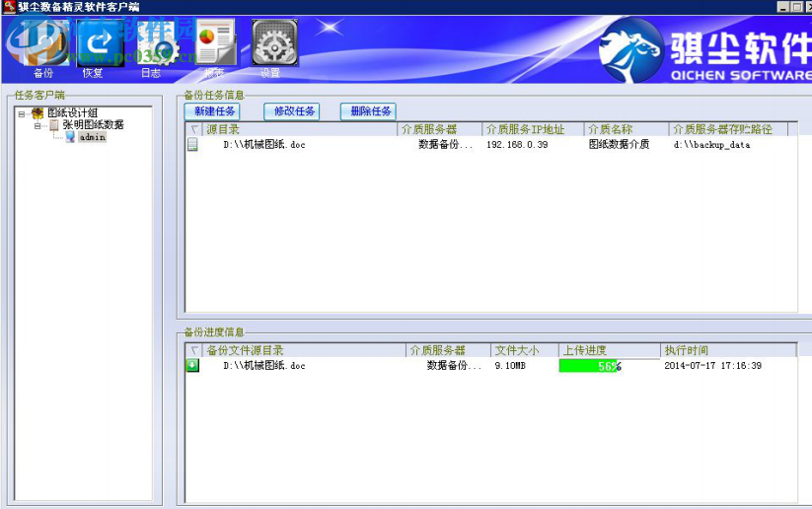Click the 新建任务 button

213,110
